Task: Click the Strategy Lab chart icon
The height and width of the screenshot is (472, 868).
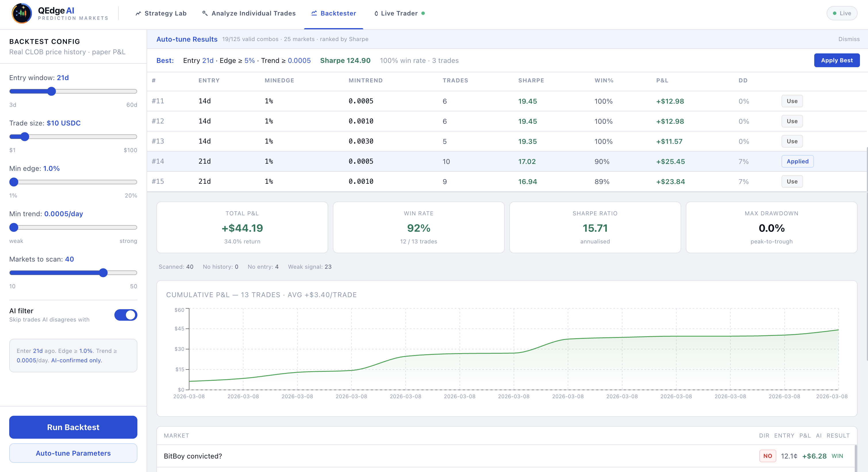Action: coord(138,13)
